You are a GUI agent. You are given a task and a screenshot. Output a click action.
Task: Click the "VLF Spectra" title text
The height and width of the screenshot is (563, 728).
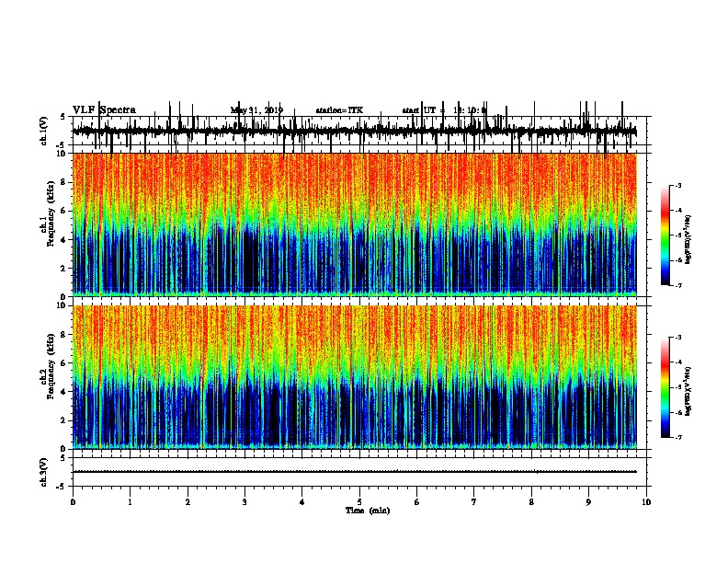pos(104,109)
